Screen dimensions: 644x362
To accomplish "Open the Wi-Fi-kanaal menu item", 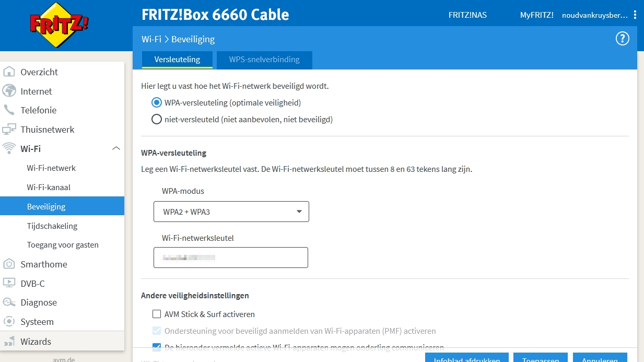I will coord(49,187).
